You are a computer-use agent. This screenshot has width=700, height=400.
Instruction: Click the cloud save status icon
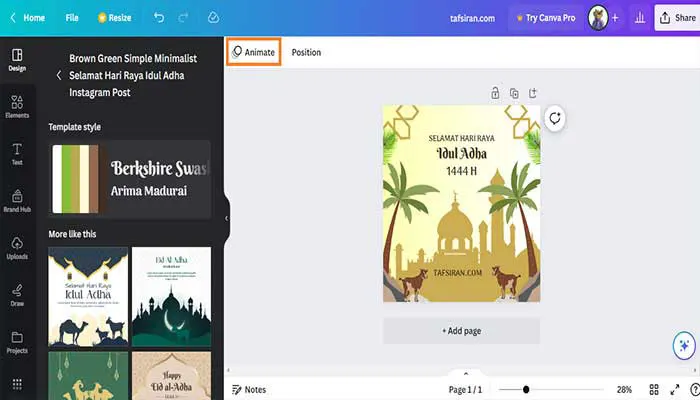tap(212, 17)
